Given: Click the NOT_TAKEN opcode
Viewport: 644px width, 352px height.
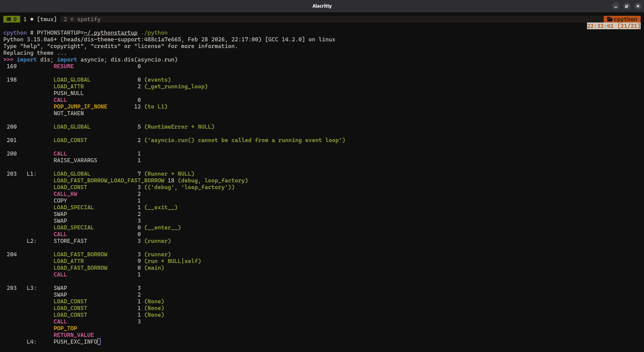Looking at the screenshot, I should (x=69, y=113).
